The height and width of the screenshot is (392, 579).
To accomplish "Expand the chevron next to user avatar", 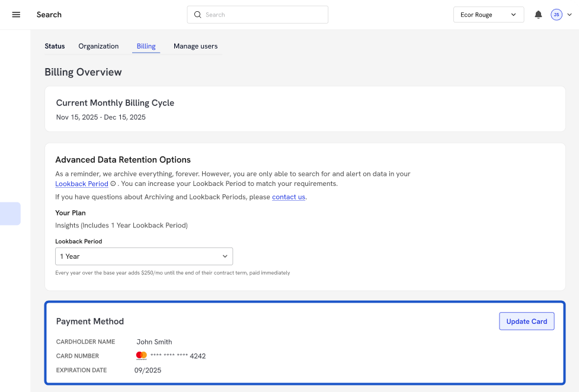I will coord(570,15).
